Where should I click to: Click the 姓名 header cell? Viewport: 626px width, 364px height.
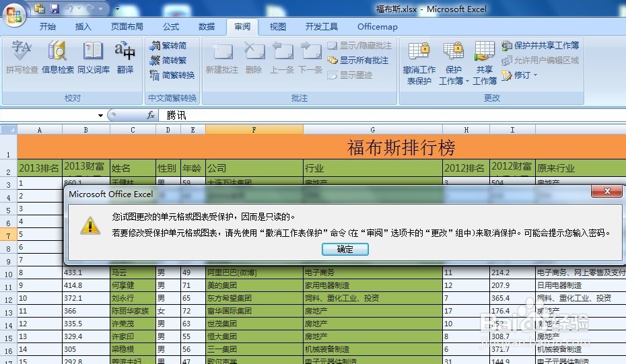pos(133,168)
